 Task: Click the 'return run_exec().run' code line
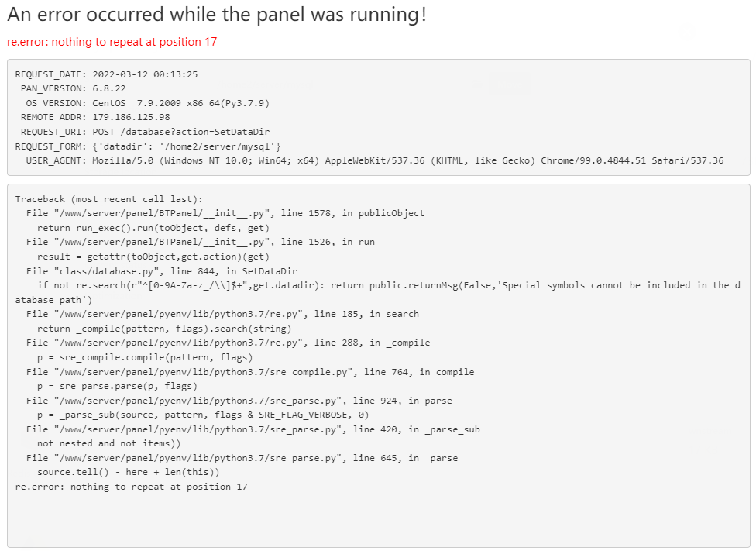153,228
